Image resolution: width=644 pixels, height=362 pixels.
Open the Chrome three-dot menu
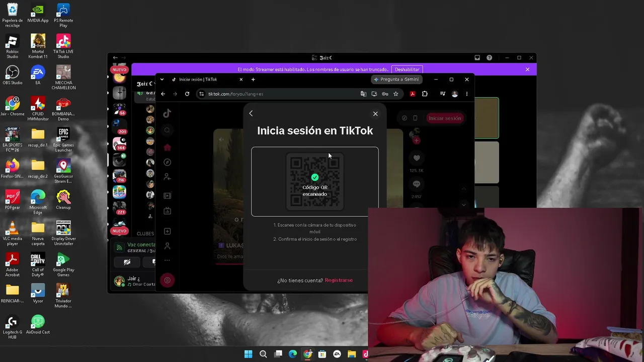tap(466, 94)
